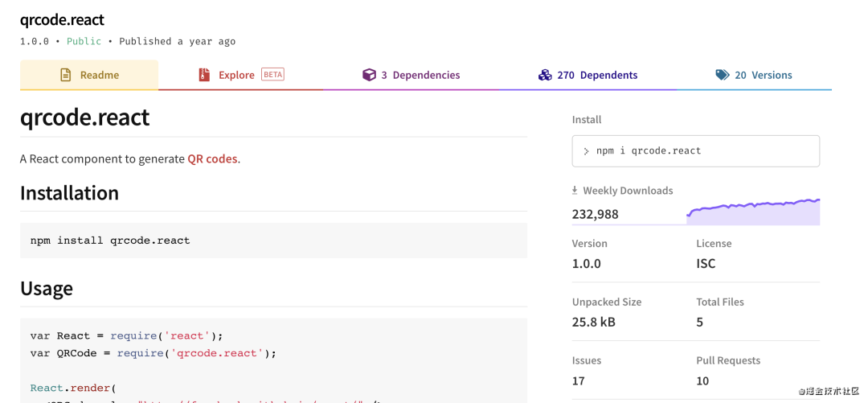Click the Readme file icon
This screenshot has height=403, width=868.
[x=66, y=75]
